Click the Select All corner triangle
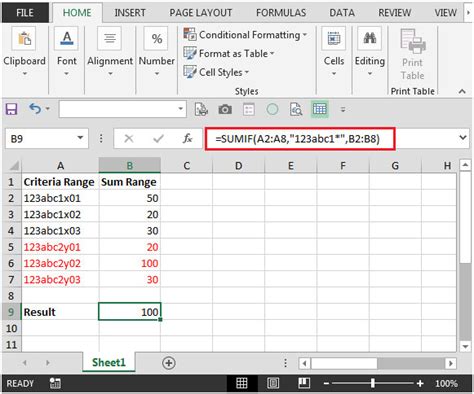 13,166
